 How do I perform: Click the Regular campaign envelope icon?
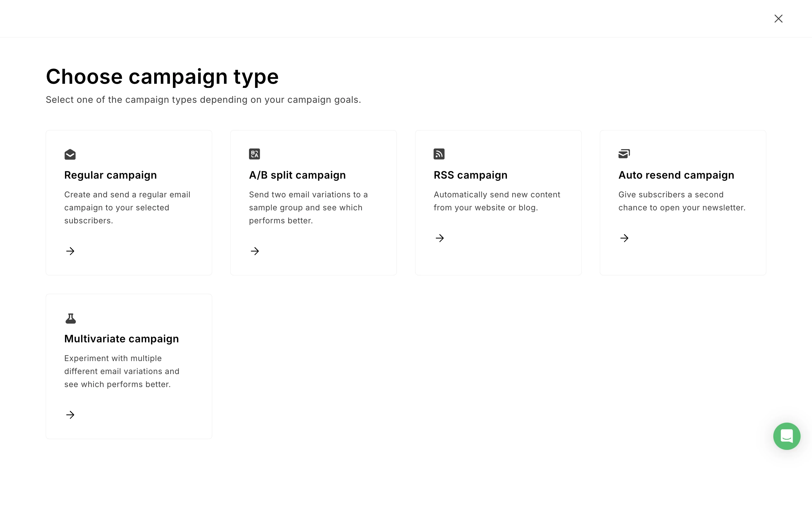pyautogui.click(x=70, y=154)
